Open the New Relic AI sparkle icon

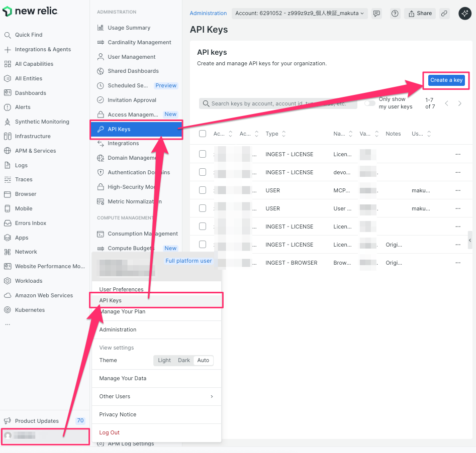(x=464, y=14)
